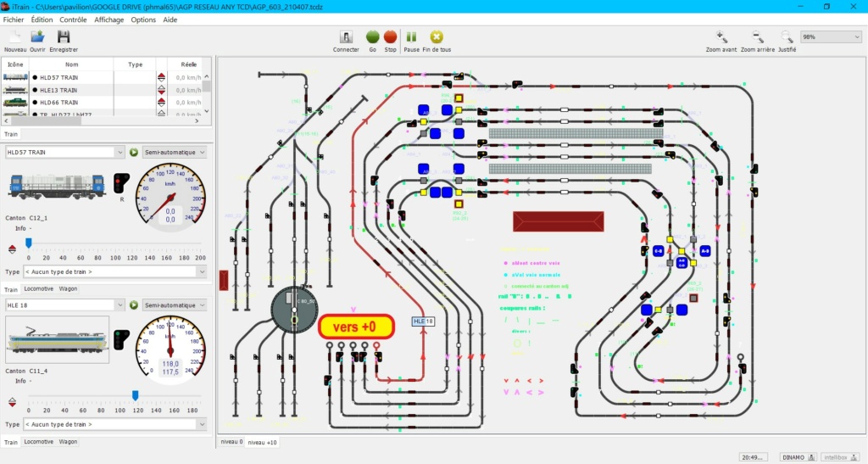Click the train list vertical scrollbar

pos(207,93)
